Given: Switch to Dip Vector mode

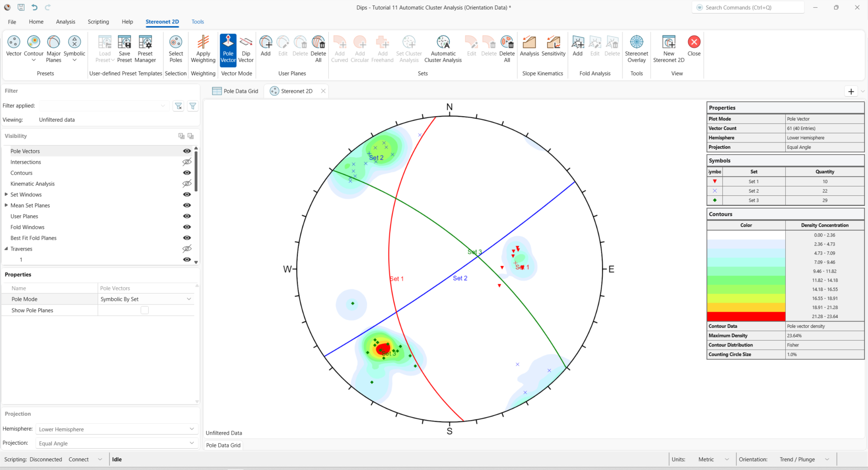Looking at the screenshot, I should (246, 49).
